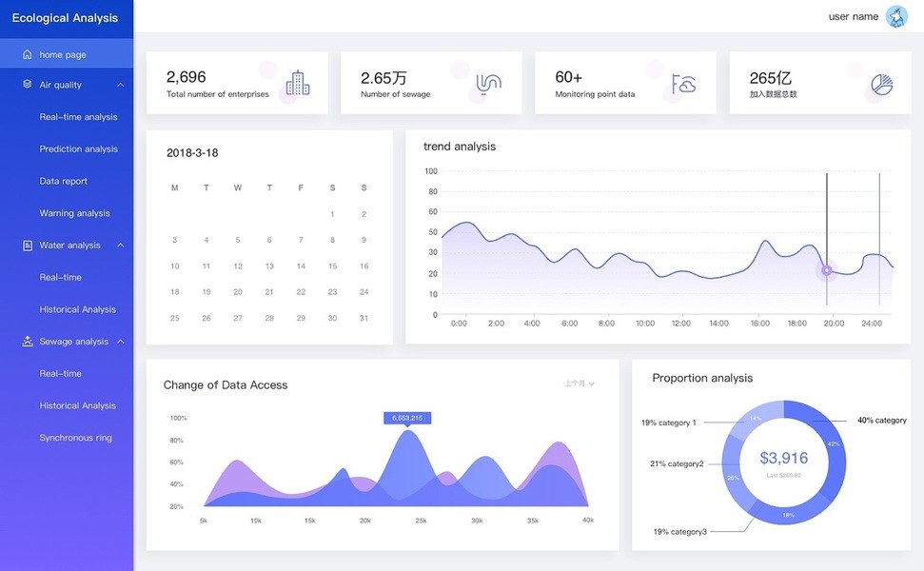
Task: Open the 上个月 period dropdown
Action: click(580, 384)
